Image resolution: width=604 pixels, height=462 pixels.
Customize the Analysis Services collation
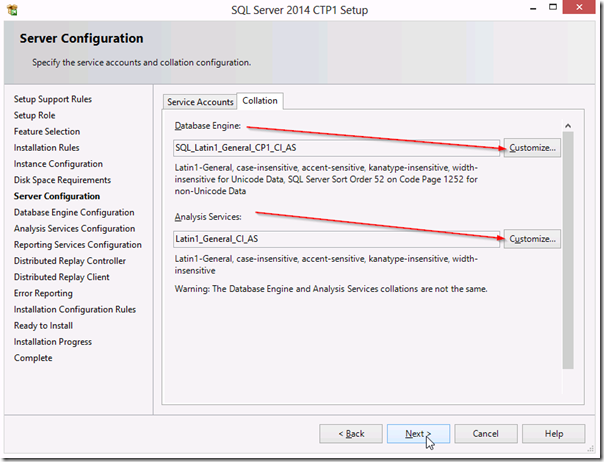click(x=532, y=239)
